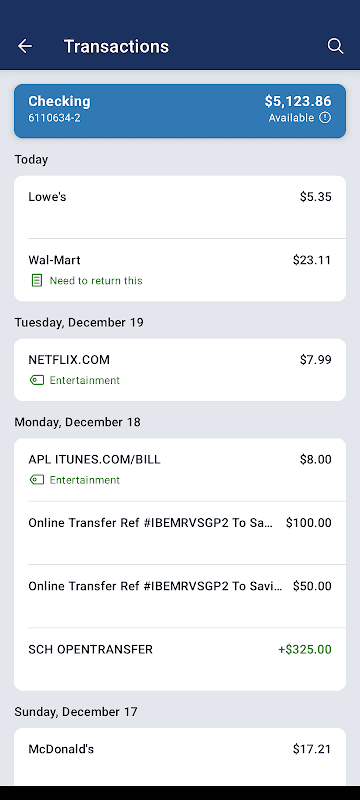Open the Wal-Mart $23.11 transaction
The height and width of the screenshot is (800, 360).
(180, 270)
